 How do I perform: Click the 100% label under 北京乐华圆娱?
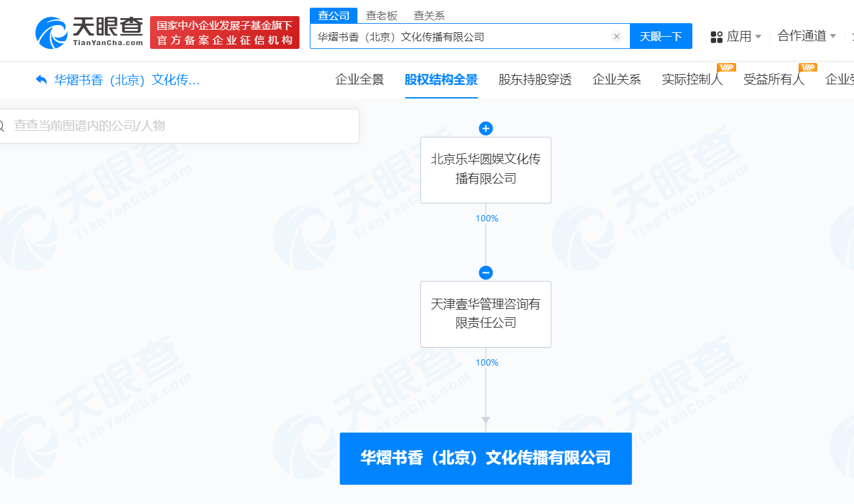click(487, 219)
